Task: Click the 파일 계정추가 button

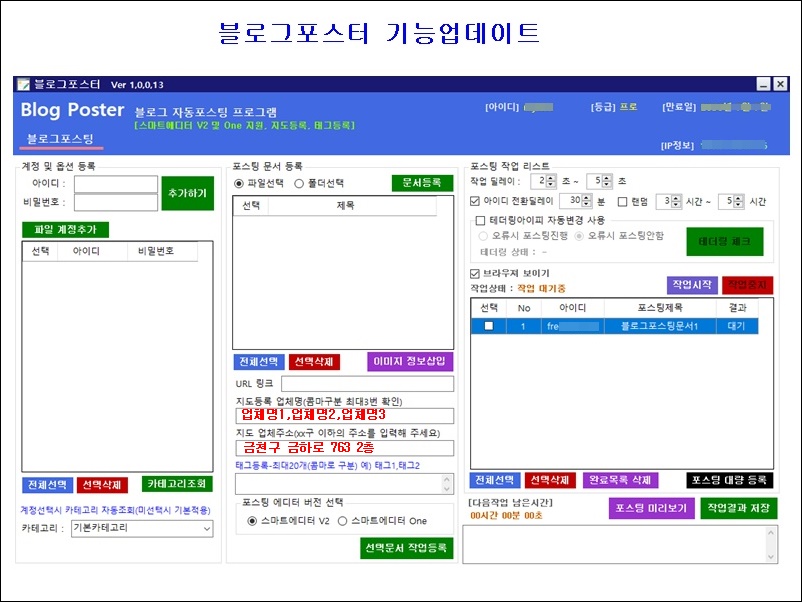Action: (x=65, y=230)
